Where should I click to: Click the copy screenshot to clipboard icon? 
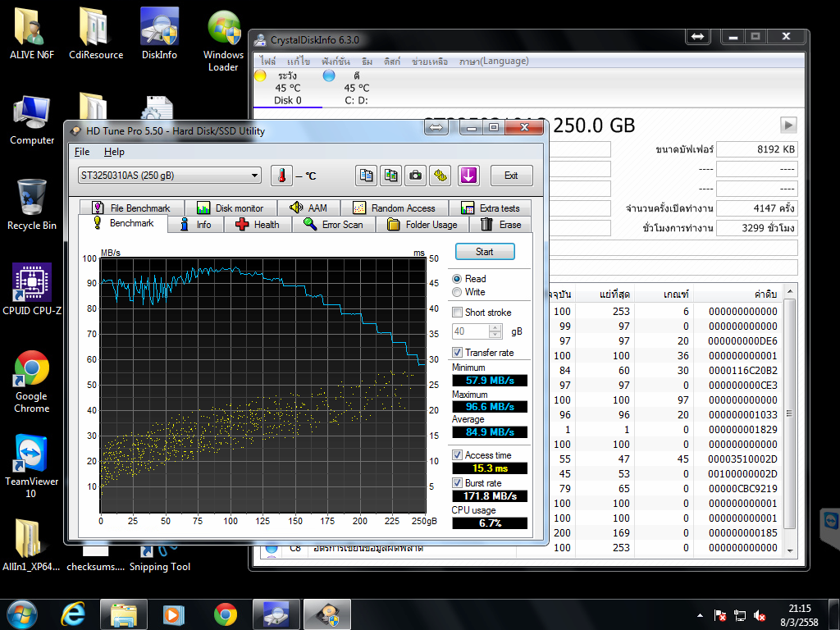coord(391,176)
